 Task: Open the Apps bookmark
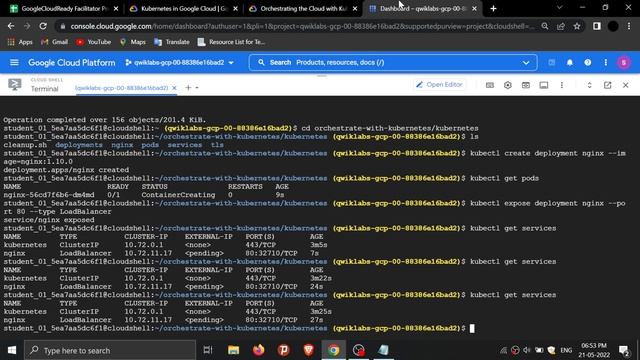(20, 42)
